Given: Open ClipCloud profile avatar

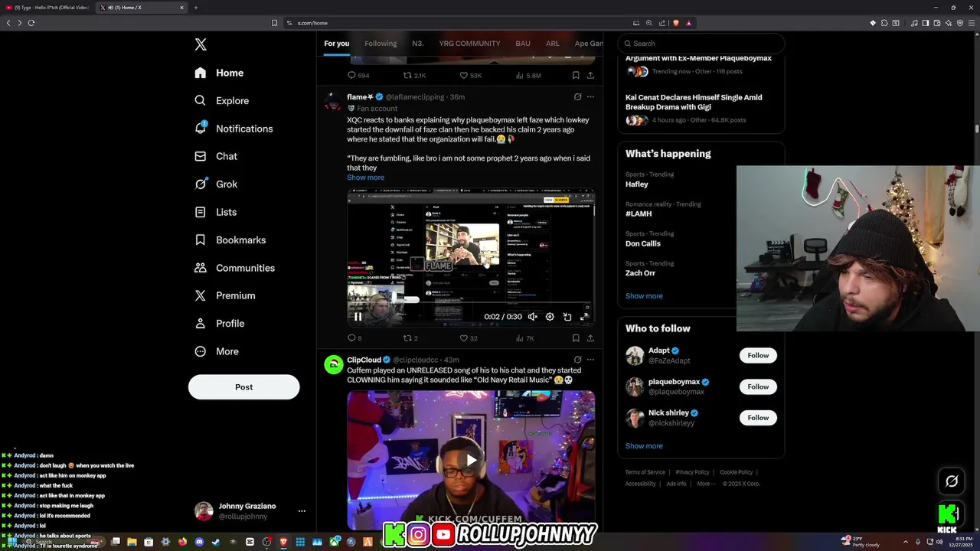Looking at the screenshot, I should click(x=333, y=364).
